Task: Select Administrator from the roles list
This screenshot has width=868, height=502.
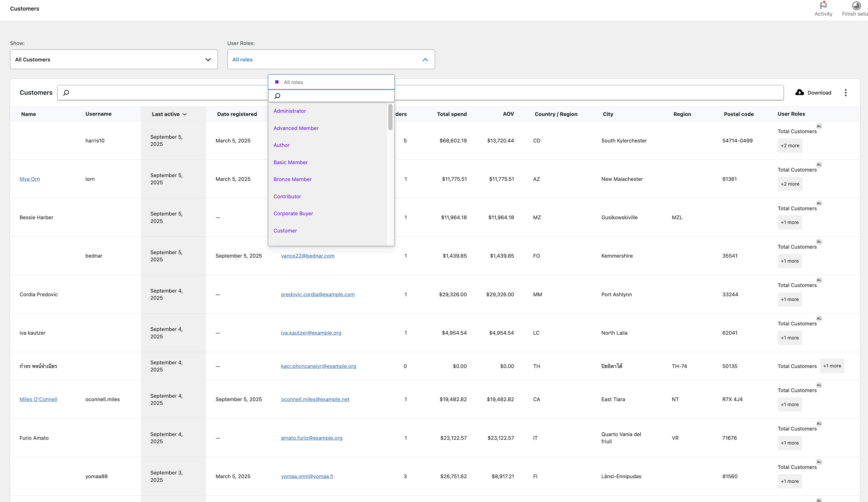Action: pos(289,111)
